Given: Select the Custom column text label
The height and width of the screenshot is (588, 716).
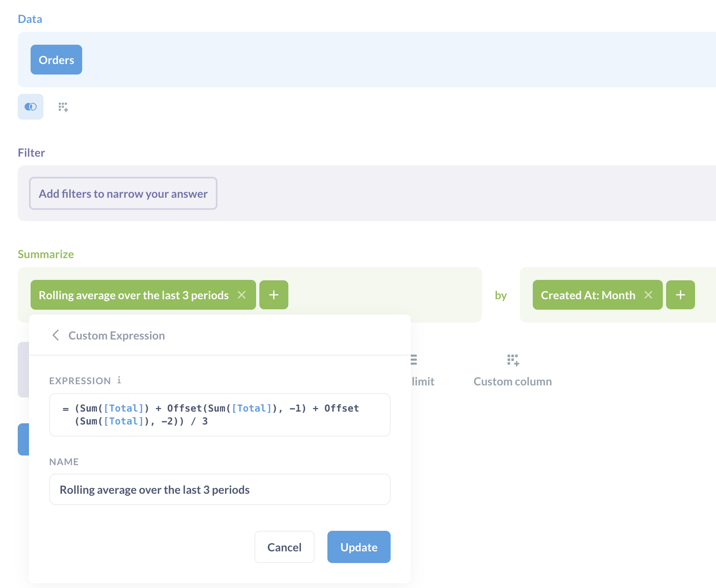Looking at the screenshot, I should 512,381.
